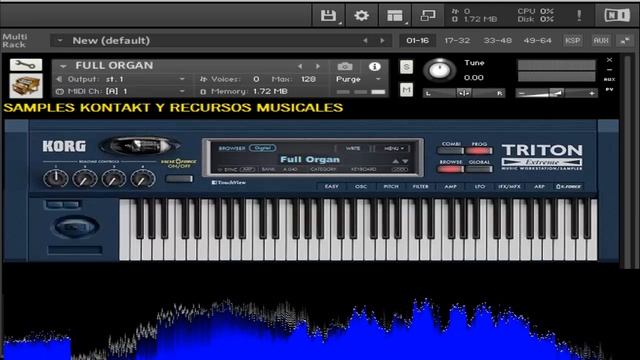
Task: Toggle the BROWSE mode button
Action: point(450,169)
